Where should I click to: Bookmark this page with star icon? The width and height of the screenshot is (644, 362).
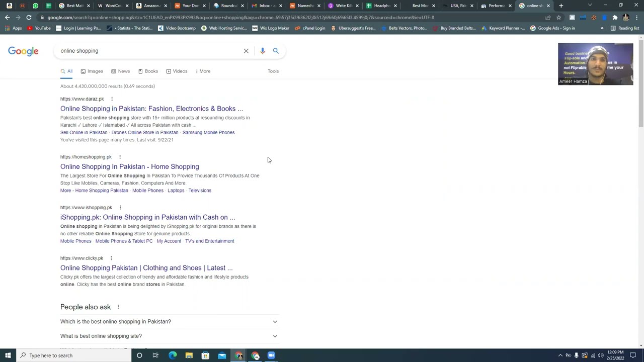[x=558, y=17]
